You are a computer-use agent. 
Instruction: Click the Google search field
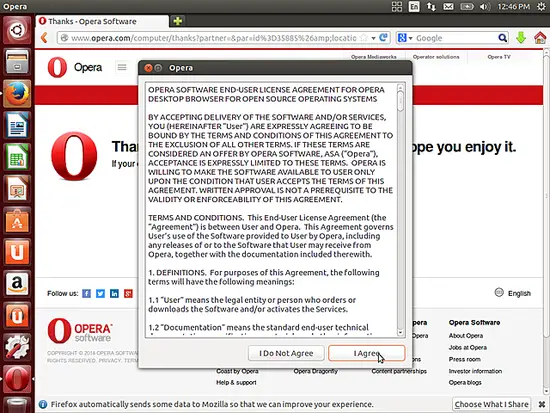pos(456,38)
